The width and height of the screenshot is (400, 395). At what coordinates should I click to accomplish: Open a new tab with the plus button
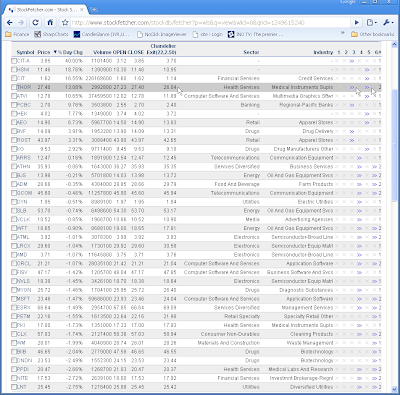click(x=94, y=10)
